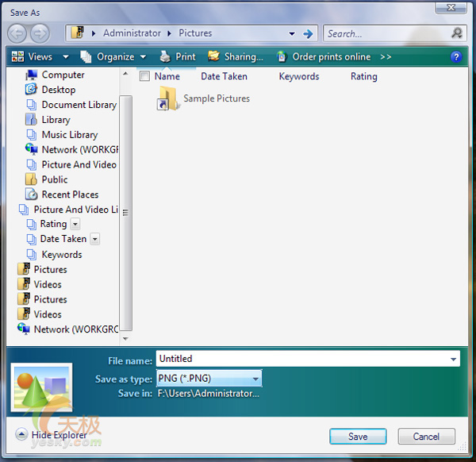Open the File name history dropdown
This screenshot has height=462, width=476.
(x=453, y=359)
